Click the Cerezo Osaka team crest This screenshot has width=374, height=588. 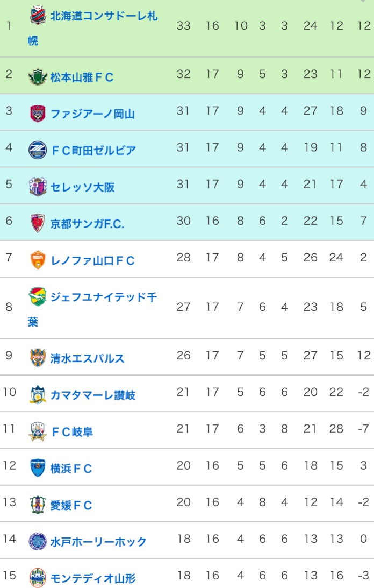(38, 187)
